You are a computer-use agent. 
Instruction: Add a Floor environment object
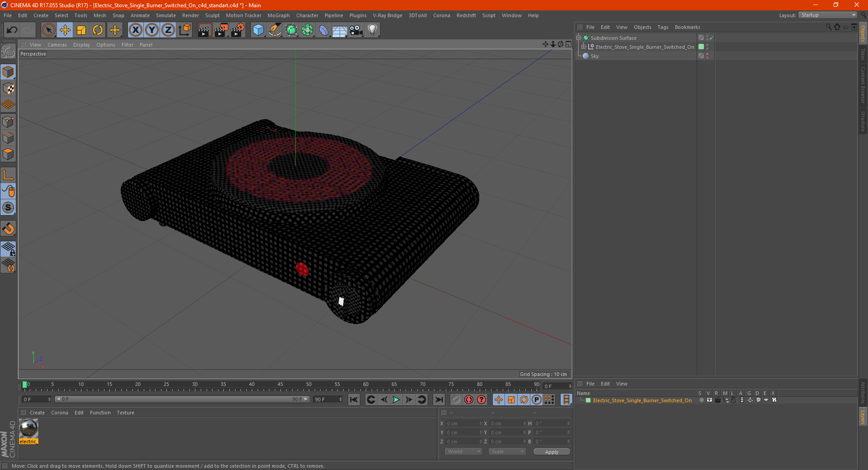coord(340,30)
